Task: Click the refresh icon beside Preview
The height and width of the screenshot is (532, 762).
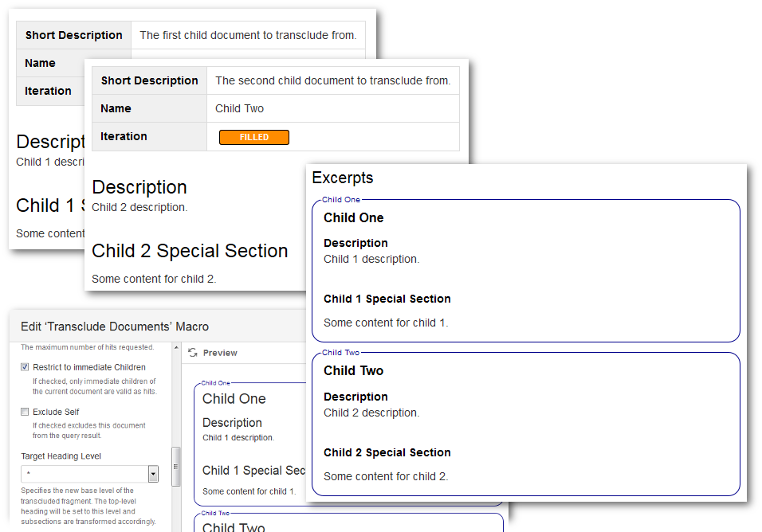Action: click(x=193, y=353)
